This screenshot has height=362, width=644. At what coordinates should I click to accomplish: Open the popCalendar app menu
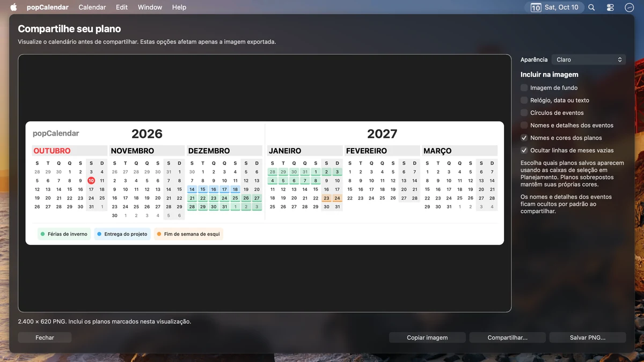(x=48, y=7)
